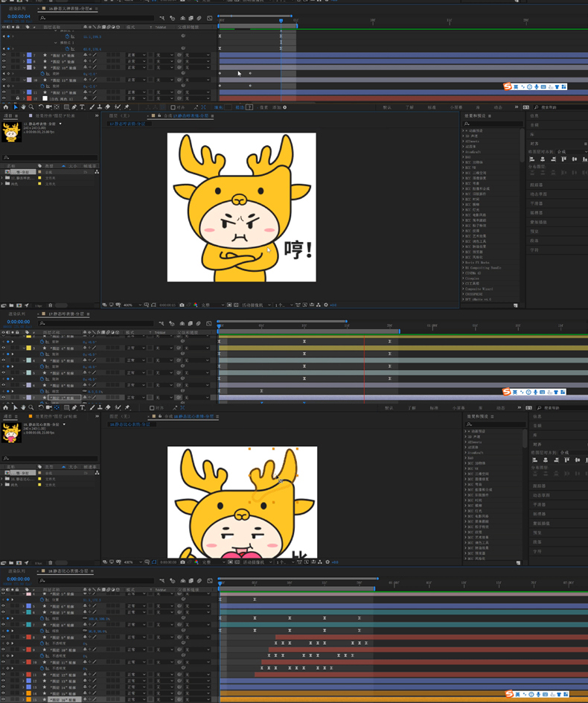The image size is (588, 703).
Task: Hide layer 11 in the 18静态比心表情 timeline
Action: (4, 674)
